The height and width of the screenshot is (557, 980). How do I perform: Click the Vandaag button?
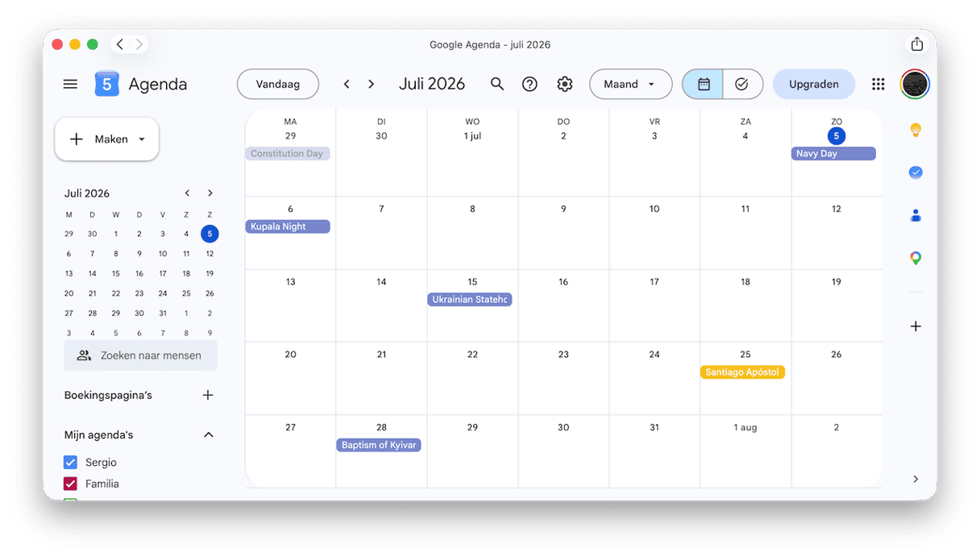[278, 84]
